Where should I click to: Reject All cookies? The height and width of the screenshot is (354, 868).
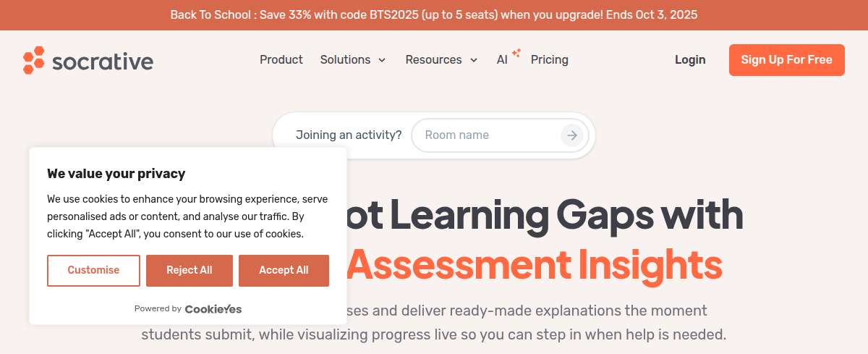[190, 271]
